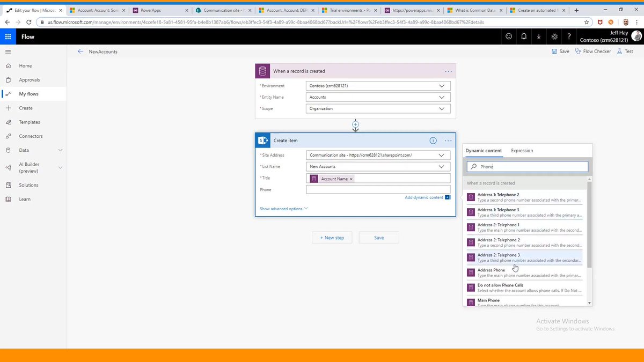The width and height of the screenshot is (644, 362).
Task: Select Address 2: Telephone 3
Action: (524, 257)
